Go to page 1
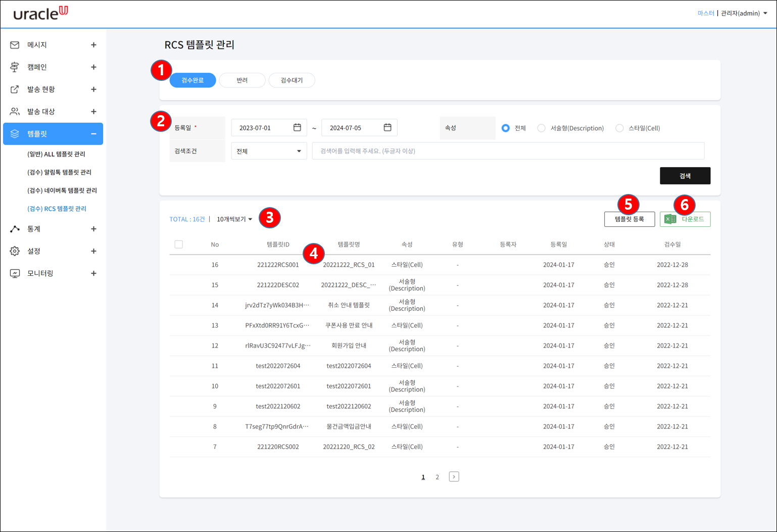777x532 pixels. coord(423,477)
